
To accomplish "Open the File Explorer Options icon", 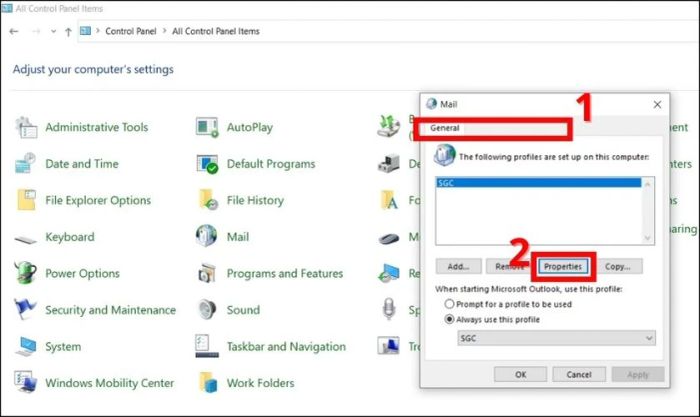I will 26,200.
